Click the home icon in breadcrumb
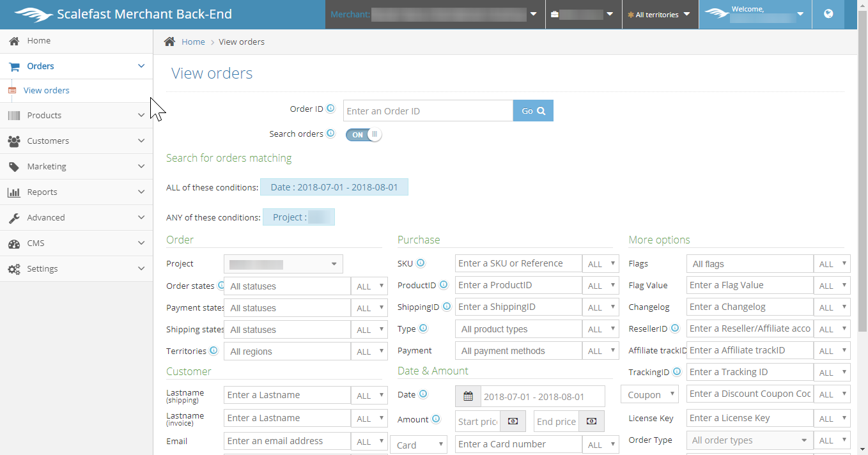Viewport: 868px width, 455px height. [169, 42]
